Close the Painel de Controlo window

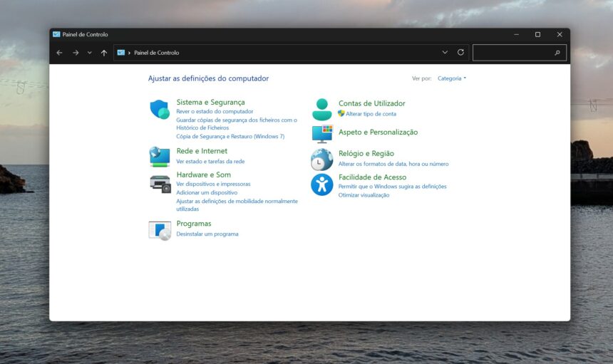click(560, 34)
